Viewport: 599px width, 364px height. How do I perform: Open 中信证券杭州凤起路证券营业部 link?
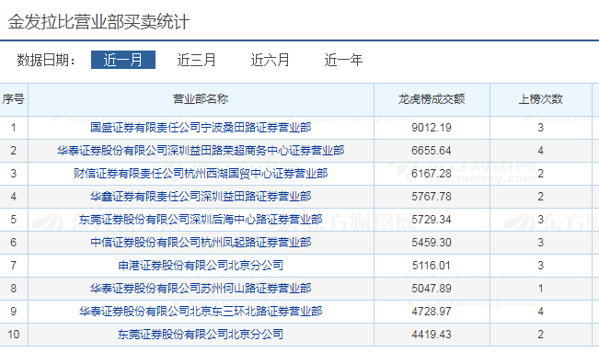(x=201, y=243)
